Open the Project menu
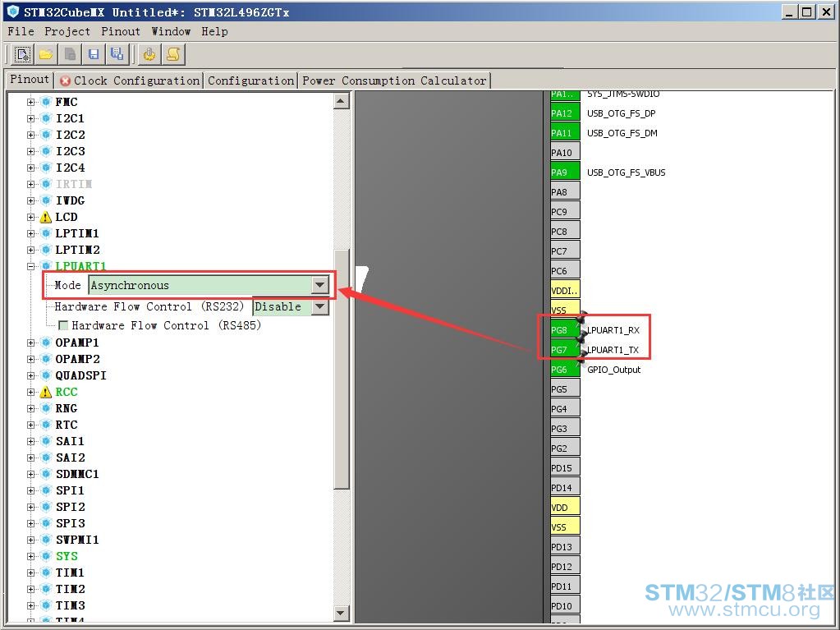This screenshot has width=840, height=630. pos(67,31)
